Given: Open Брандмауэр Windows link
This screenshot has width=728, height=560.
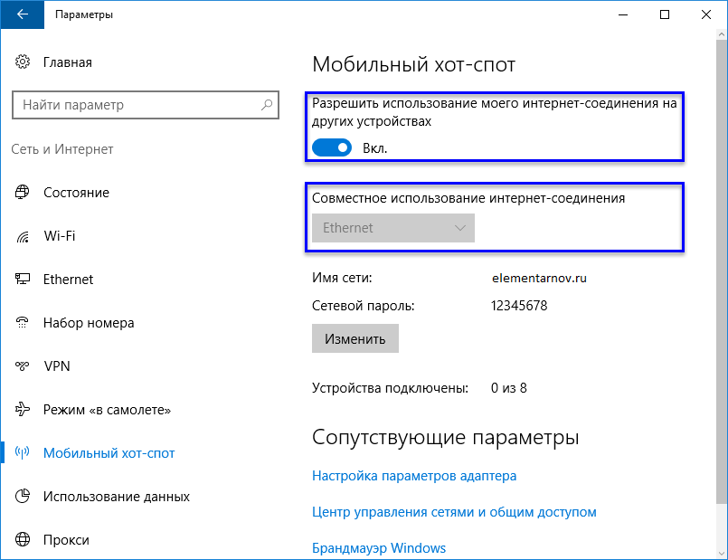Looking at the screenshot, I should pyautogui.click(x=379, y=548).
